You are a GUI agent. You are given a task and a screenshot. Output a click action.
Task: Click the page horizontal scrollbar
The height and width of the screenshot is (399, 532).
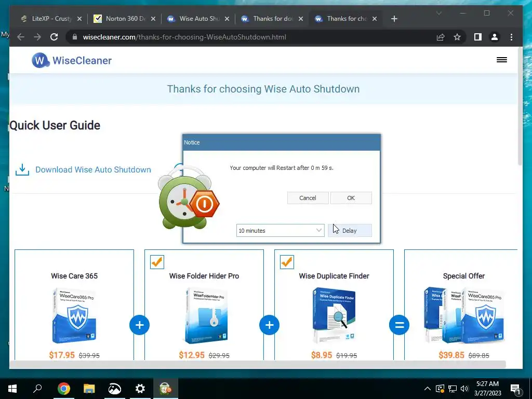[x=258, y=364]
